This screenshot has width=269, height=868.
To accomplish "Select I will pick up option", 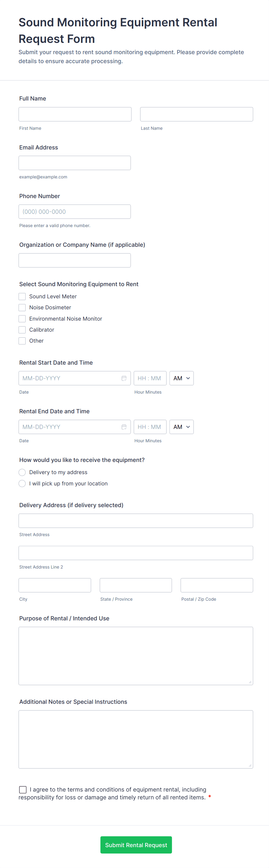I will pos(22,483).
